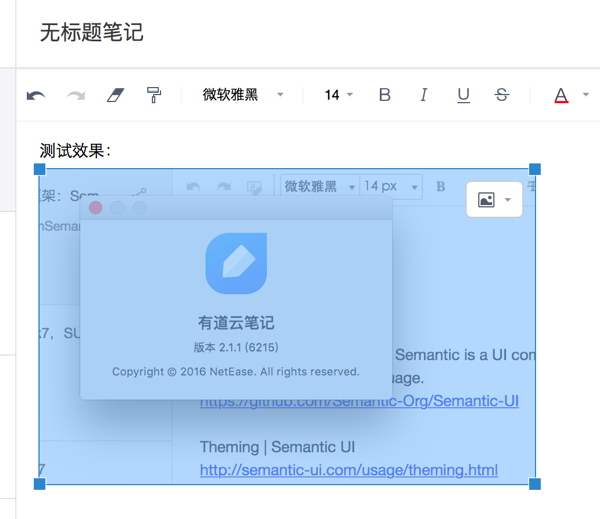The width and height of the screenshot is (600, 519).
Task: Click the bold B inside the embedded image
Action: pyautogui.click(x=440, y=186)
